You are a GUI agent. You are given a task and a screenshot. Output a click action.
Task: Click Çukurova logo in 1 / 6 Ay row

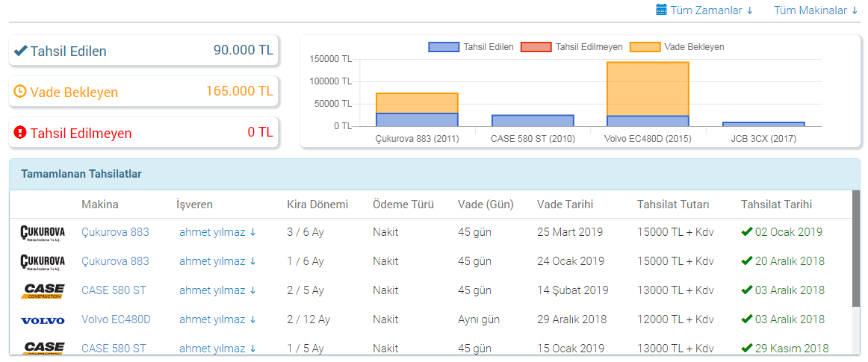point(43,261)
